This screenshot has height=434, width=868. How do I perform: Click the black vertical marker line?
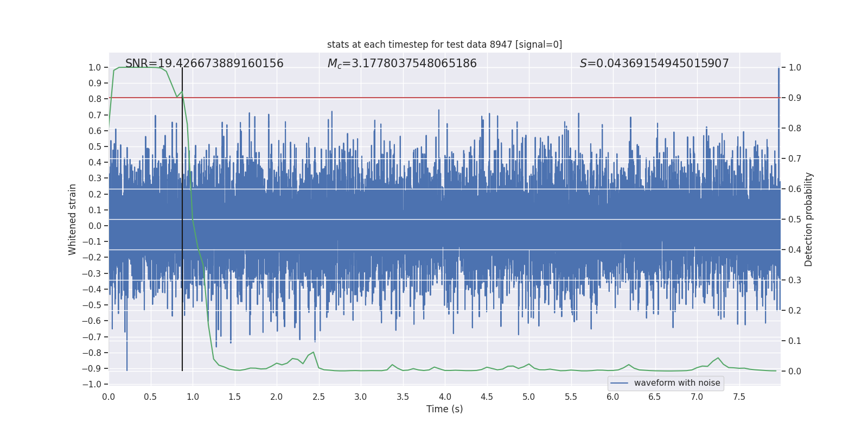(x=182, y=219)
